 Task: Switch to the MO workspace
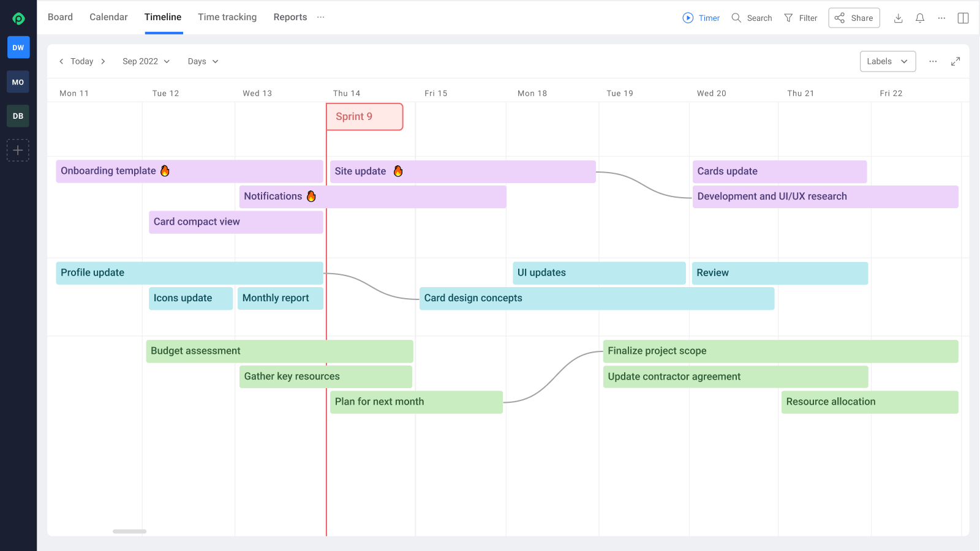(x=18, y=81)
